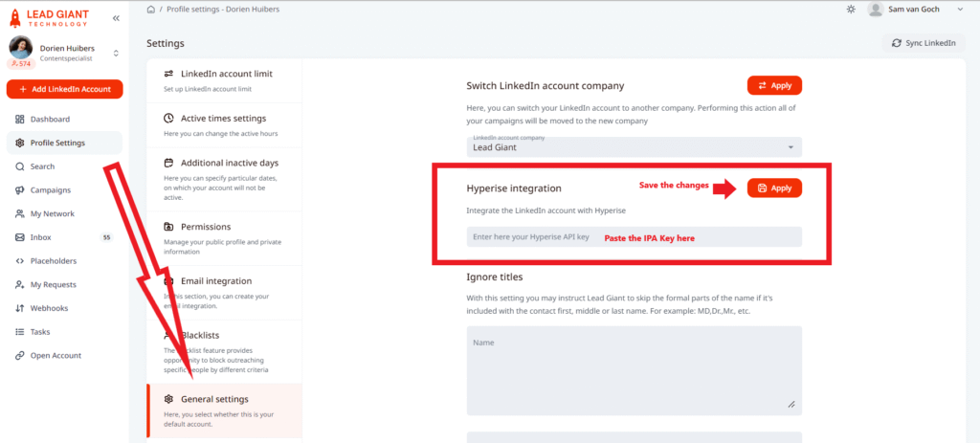This screenshot has width=980, height=443.
Task: Open Dashboard from the sidebar
Action: (50, 120)
